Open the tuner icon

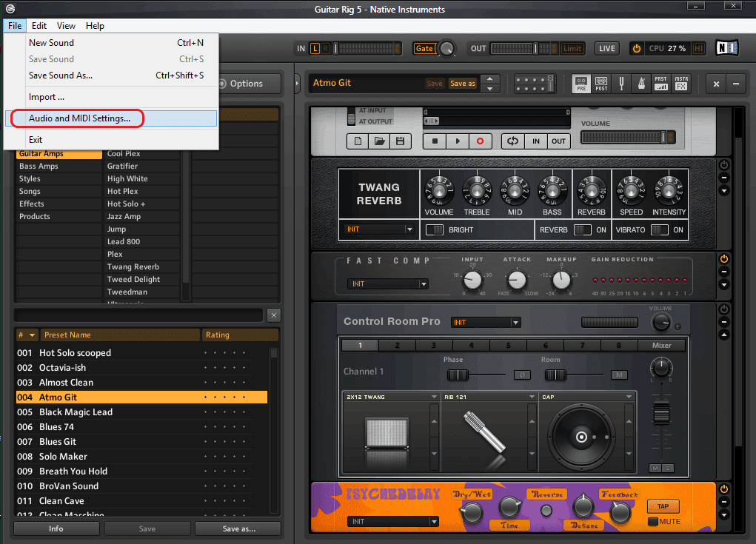[x=621, y=84]
